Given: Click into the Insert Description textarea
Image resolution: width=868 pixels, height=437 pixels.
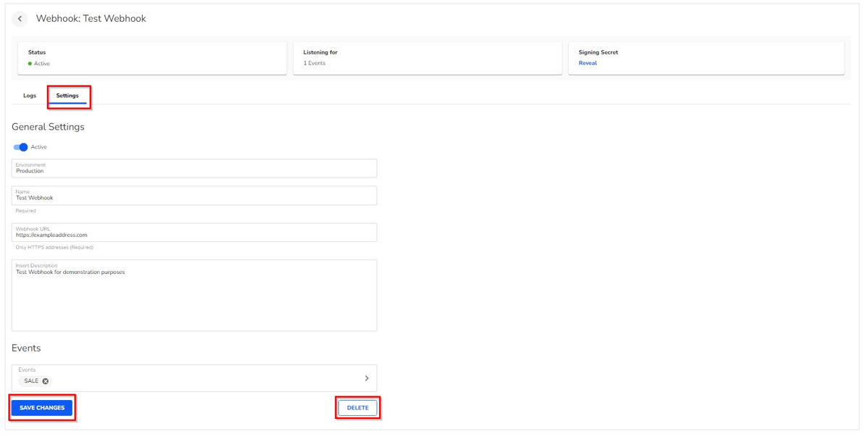Looking at the screenshot, I should (x=193, y=297).
